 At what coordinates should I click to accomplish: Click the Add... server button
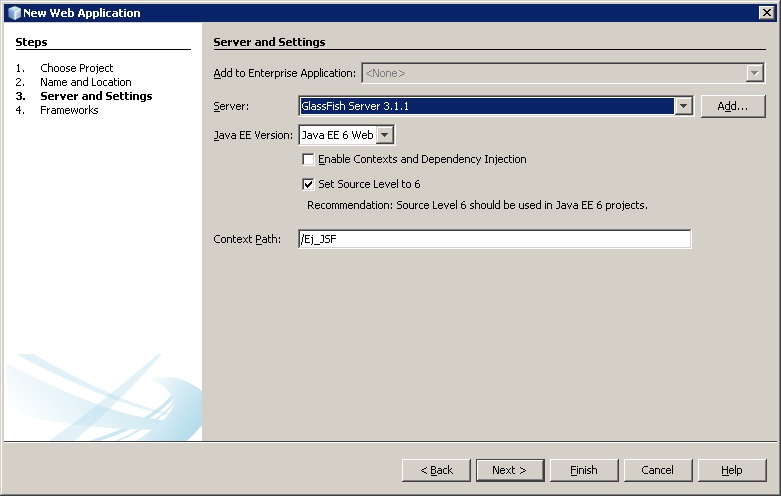tap(733, 106)
